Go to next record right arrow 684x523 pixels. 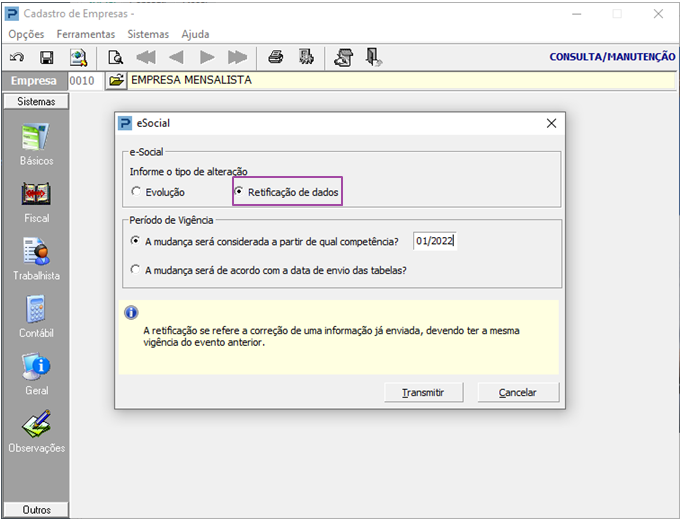pyautogui.click(x=207, y=57)
